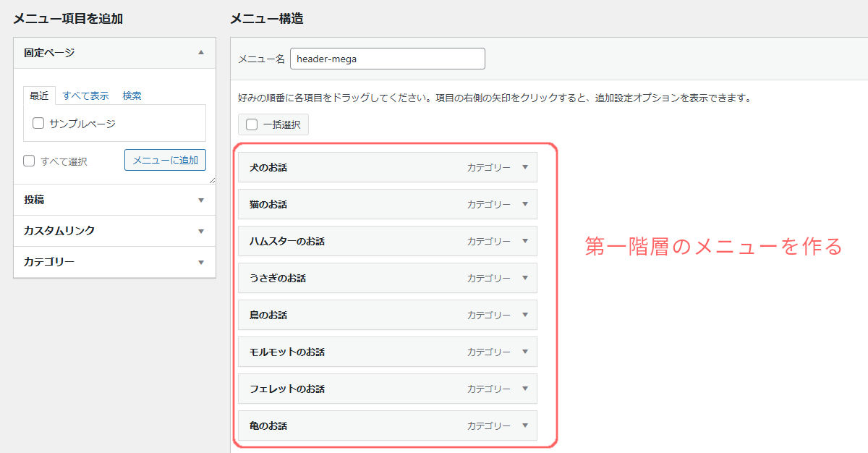Click the arrow on 鳥のお話 item
This screenshot has width=868, height=453.
click(x=525, y=315)
